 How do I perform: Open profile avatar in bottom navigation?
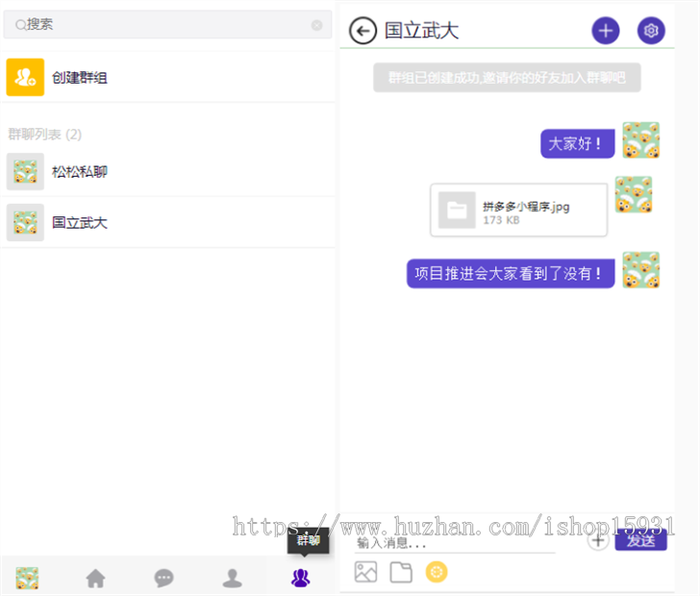point(27,578)
